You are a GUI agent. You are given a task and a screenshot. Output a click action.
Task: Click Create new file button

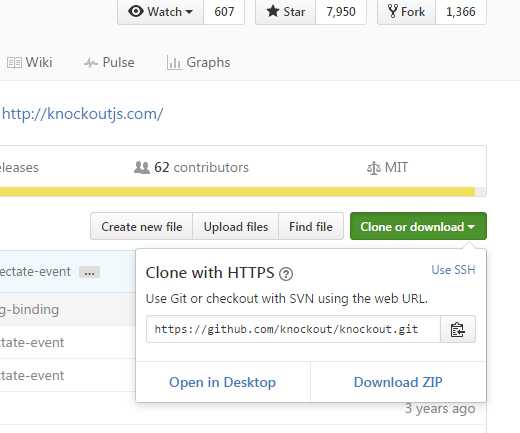[142, 227]
